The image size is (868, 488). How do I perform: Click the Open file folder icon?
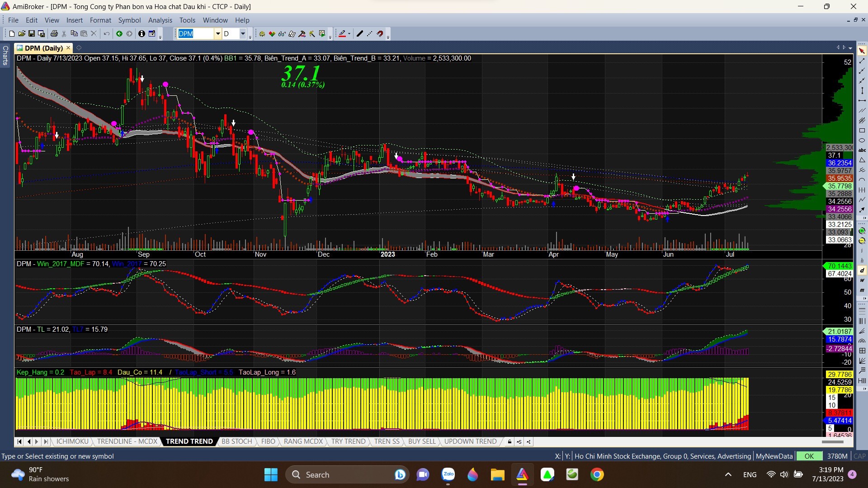[22, 33]
